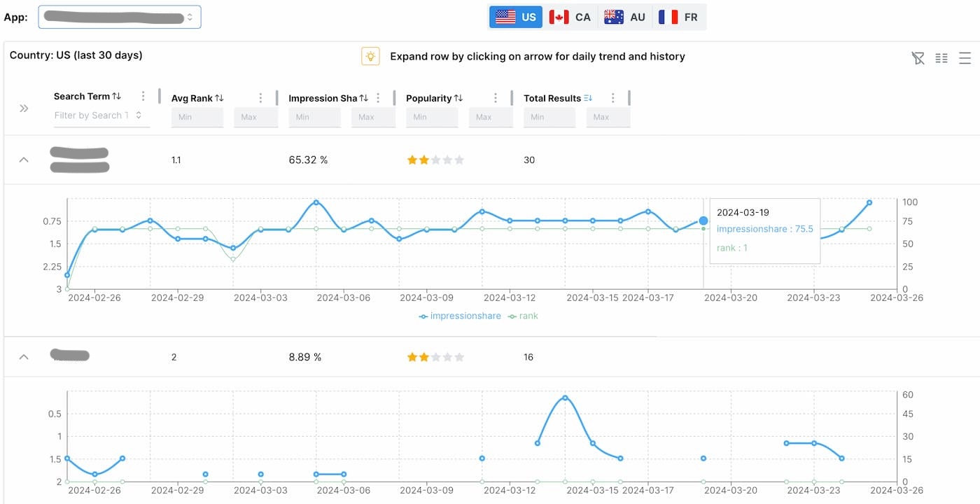Screen dimensions: 980x504
Task: Toggle impressionshare series in first chart legend
Action: 460,316
